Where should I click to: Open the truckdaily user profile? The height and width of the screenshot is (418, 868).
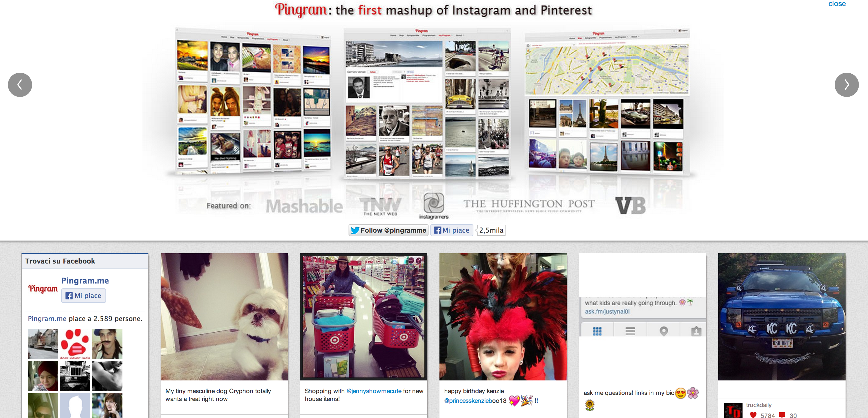click(758, 405)
